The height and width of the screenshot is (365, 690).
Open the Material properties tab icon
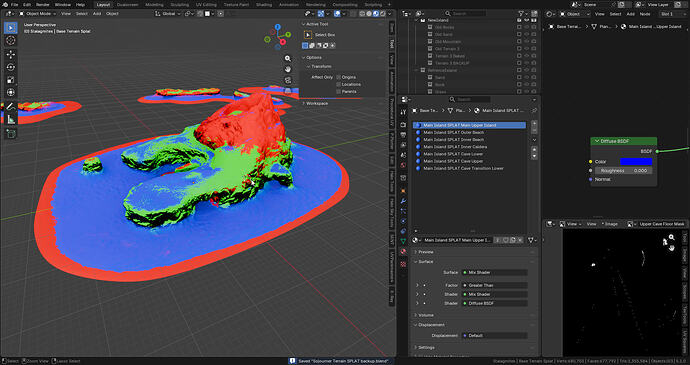(x=403, y=252)
